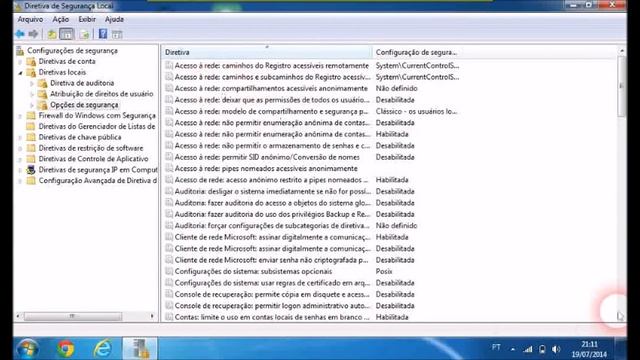Select 'Contas: limite o uso em contas locais' policy

point(272,317)
